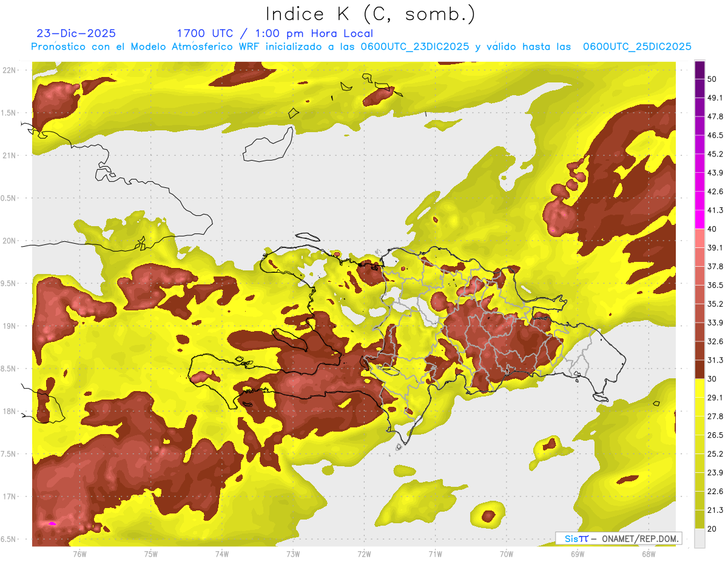Click the '18N' latitude label

(x=10, y=412)
